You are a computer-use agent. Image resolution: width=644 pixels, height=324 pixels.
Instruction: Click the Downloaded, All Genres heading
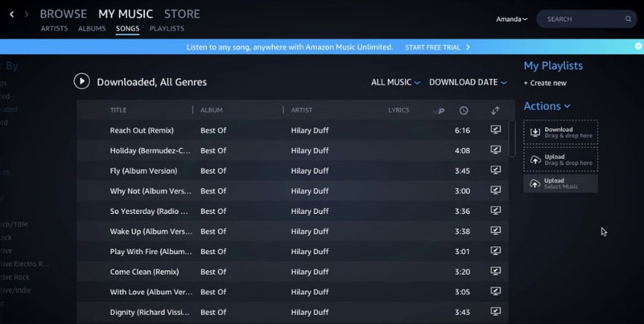pos(151,82)
